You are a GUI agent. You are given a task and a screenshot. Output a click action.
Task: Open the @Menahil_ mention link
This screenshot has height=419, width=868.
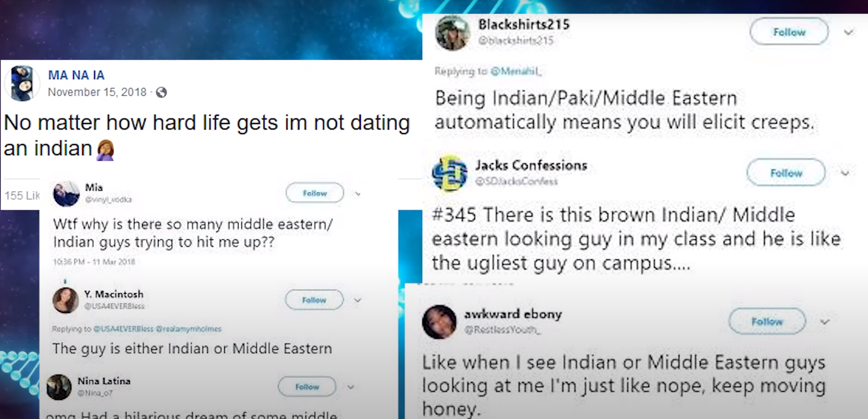point(516,71)
